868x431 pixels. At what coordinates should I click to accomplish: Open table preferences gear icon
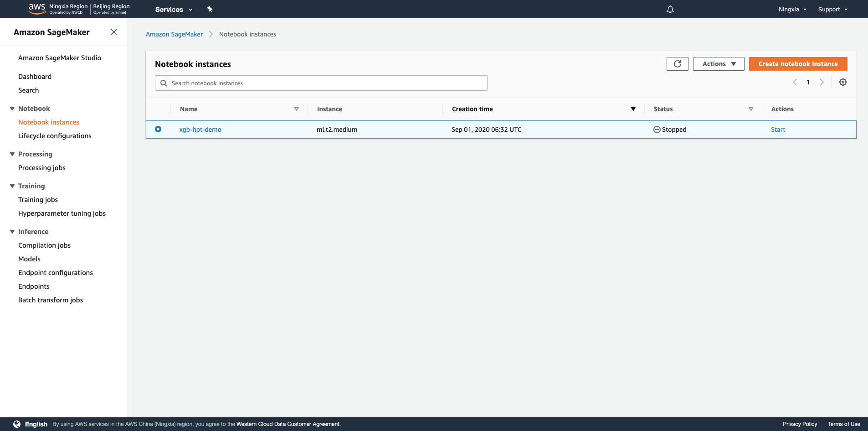click(x=843, y=82)
